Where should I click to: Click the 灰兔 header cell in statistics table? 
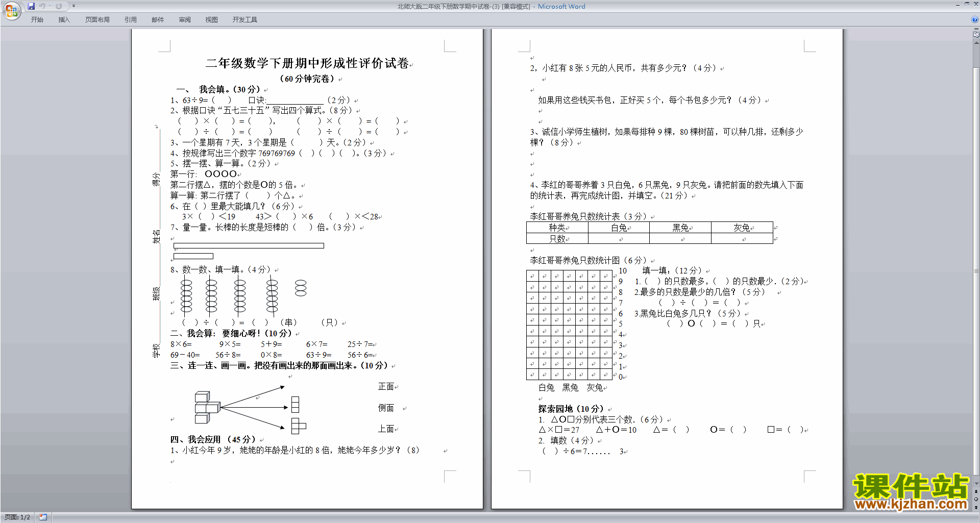tap(742, 228)
